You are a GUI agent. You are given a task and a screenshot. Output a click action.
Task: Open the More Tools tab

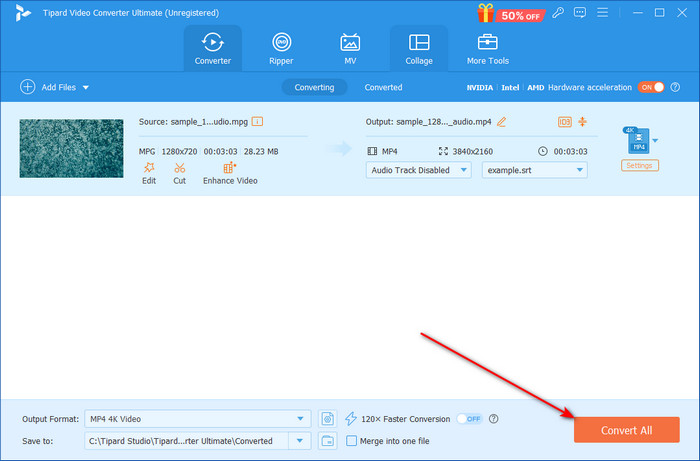click(x=488, y=49)
